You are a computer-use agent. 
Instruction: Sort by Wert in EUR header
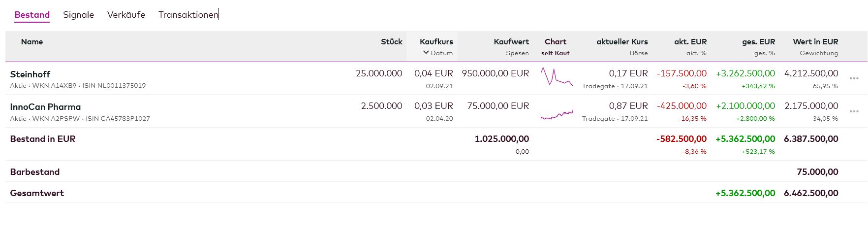[x=815, y=42]
